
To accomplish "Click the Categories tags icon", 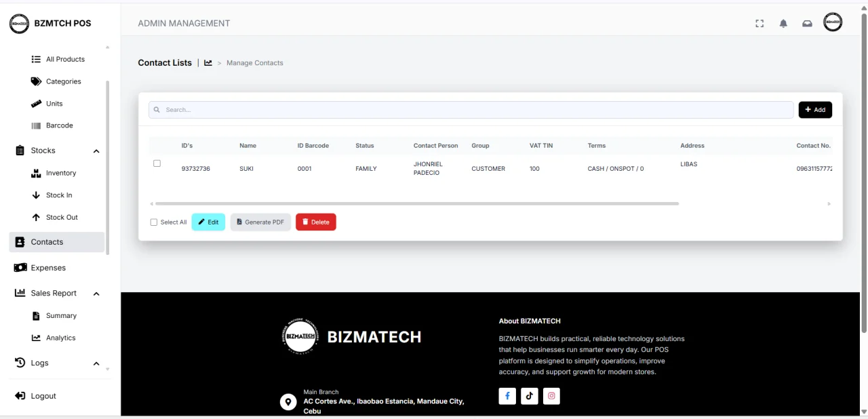I will 36,81.
